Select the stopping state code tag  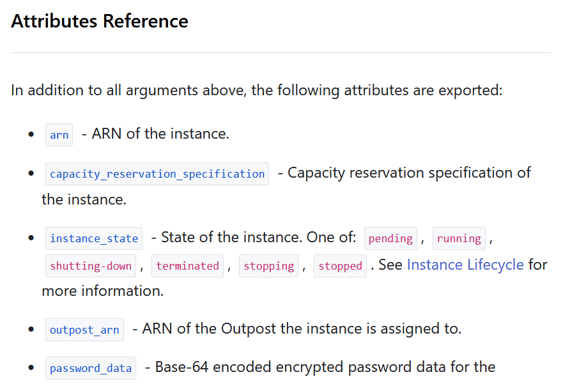coord(269,266)
